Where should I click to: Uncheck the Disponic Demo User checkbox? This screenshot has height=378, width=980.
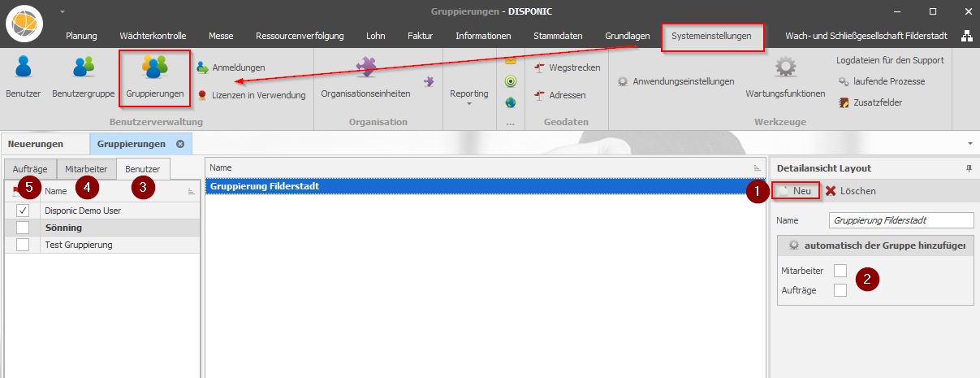[x=23, y=210]
